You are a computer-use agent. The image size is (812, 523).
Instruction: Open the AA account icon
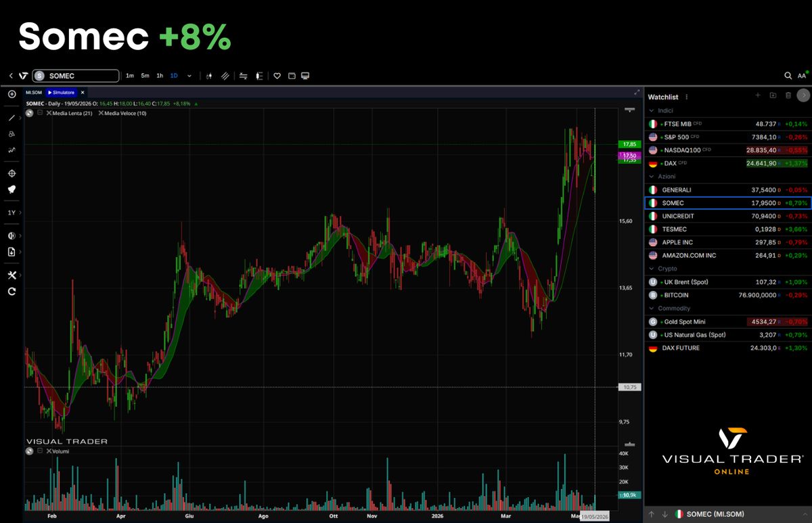[x=803, y=76]
